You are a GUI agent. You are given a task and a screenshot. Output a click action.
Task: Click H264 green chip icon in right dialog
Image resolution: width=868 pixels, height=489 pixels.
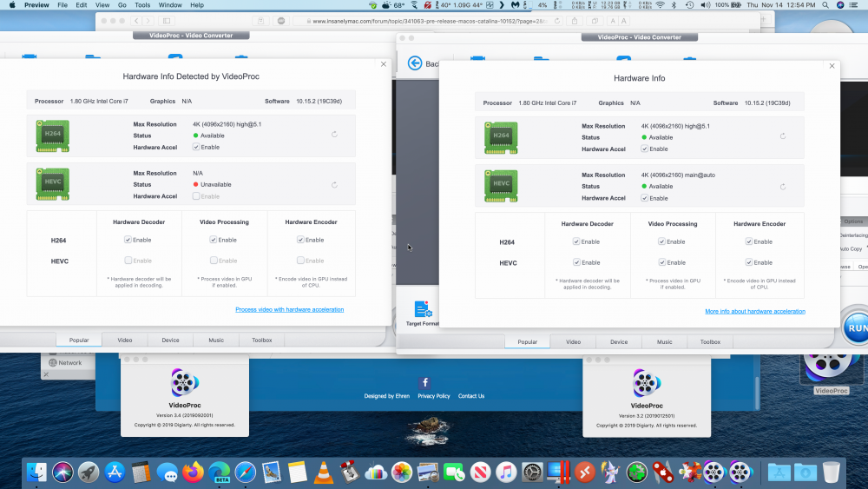(501, 137)
